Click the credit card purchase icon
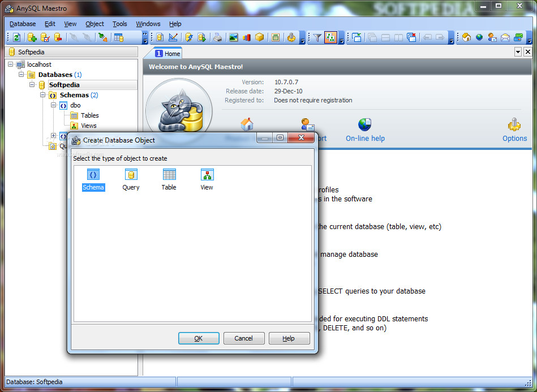This screenshot has width=537, height=392. pos(518,37)
